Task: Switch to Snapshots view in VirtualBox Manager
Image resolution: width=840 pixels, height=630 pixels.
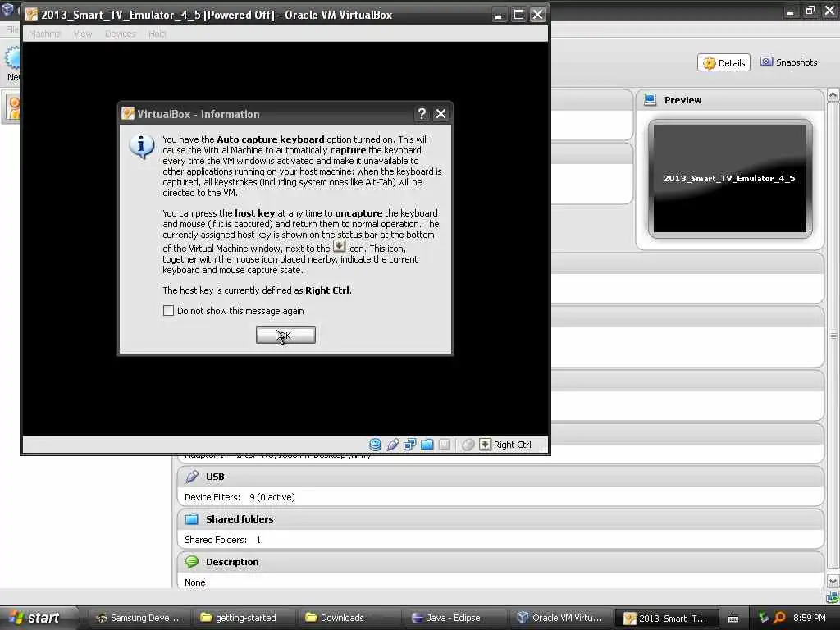Action: tap(788, 62)
